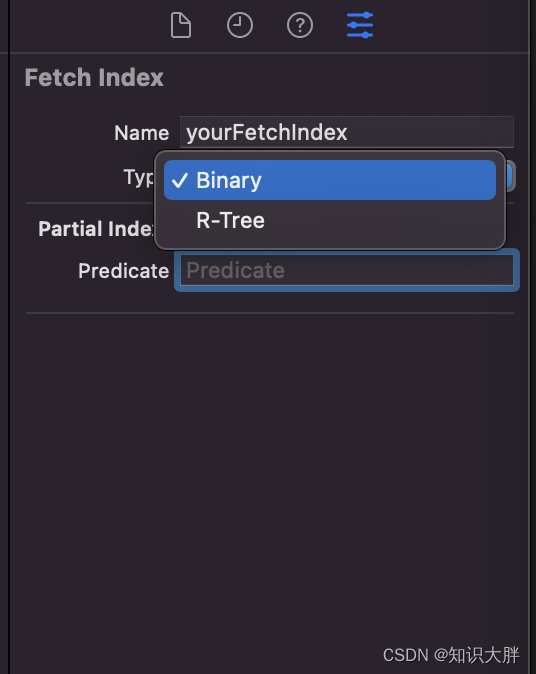536x674 pixels.
Task: Click the Fetch Index section heading
Action: 94,78
